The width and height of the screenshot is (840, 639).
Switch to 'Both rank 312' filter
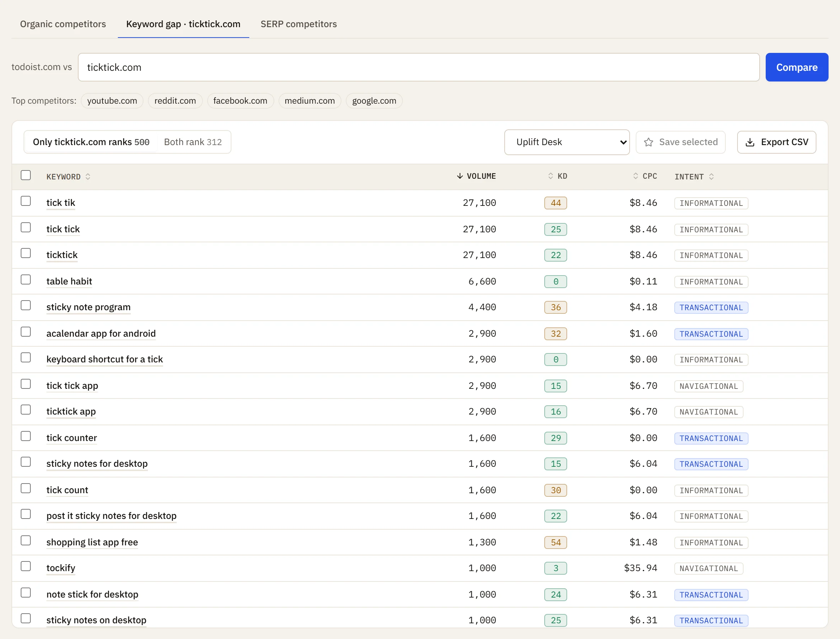tap(193, 142)
